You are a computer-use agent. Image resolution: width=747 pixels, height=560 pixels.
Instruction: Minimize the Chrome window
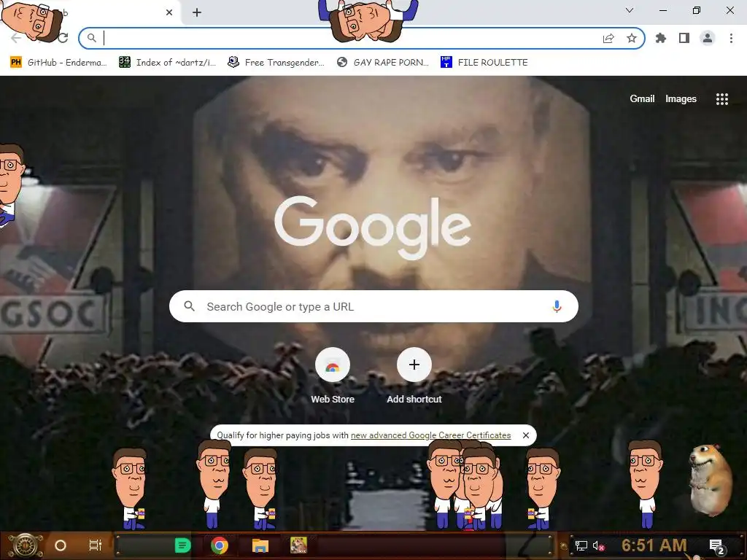(x=663, y=10)
